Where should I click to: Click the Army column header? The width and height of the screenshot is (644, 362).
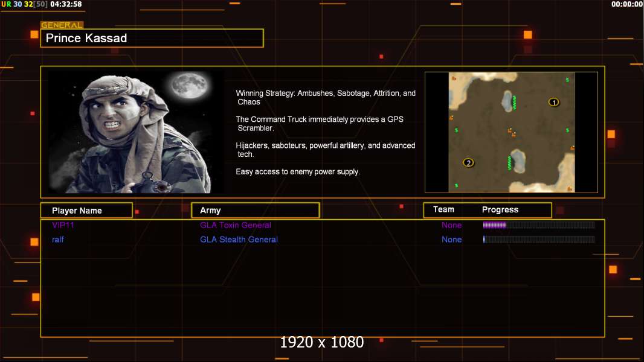coord(256,211)
